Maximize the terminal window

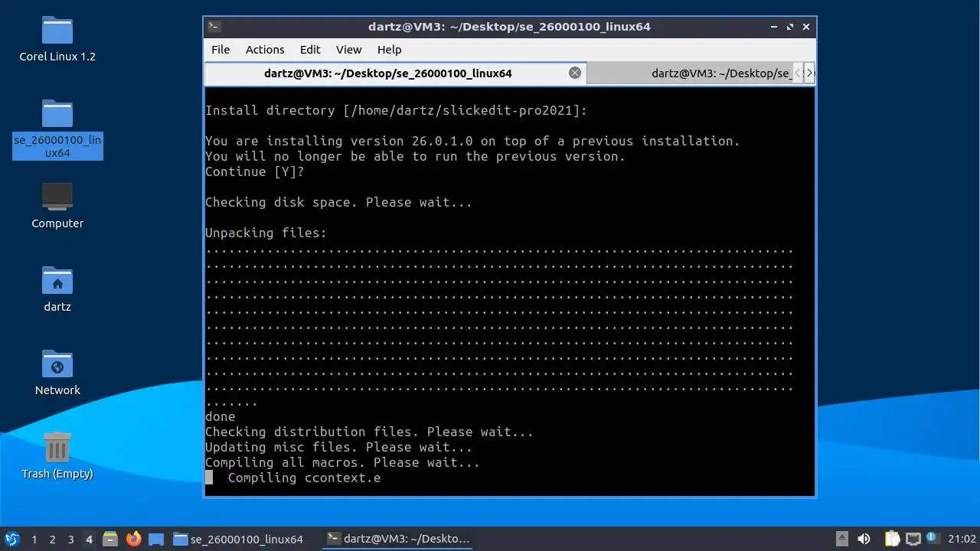click(790, 26)
